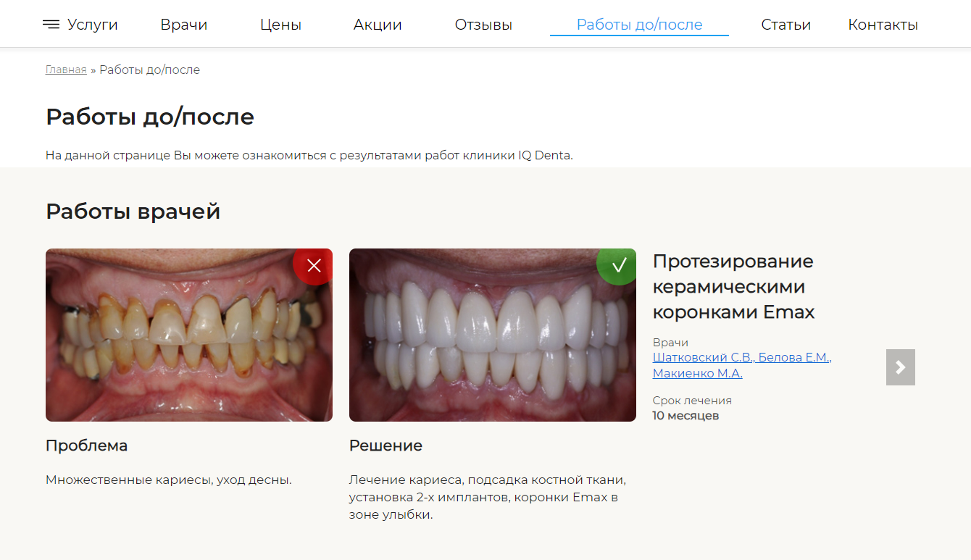This screenshot has width=971, height=560.
Task: Open the Акции page
Action: click(x=377, y=24)
